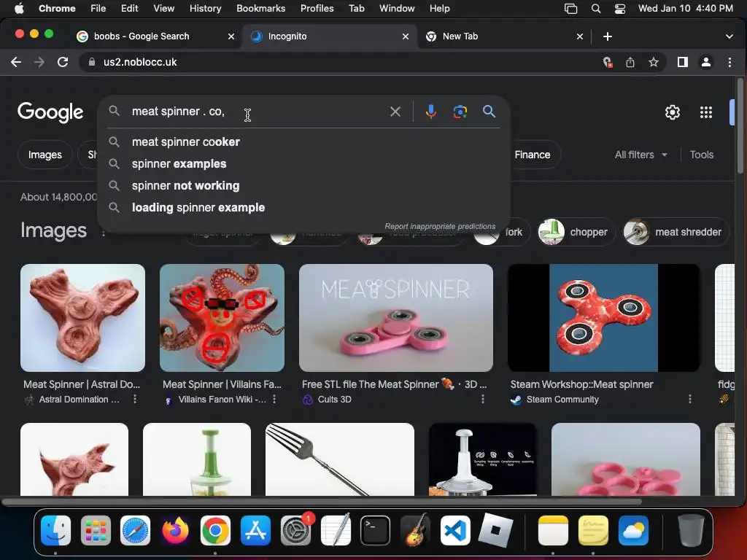
Task: Open the Trash in the Dock
Action: coord(691,530)
